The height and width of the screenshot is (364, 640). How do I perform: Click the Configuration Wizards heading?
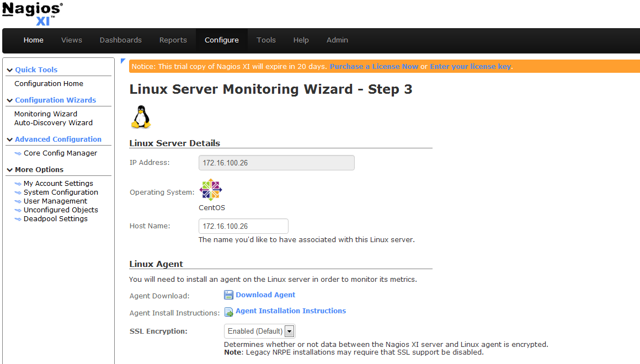[x=56, y=100]
